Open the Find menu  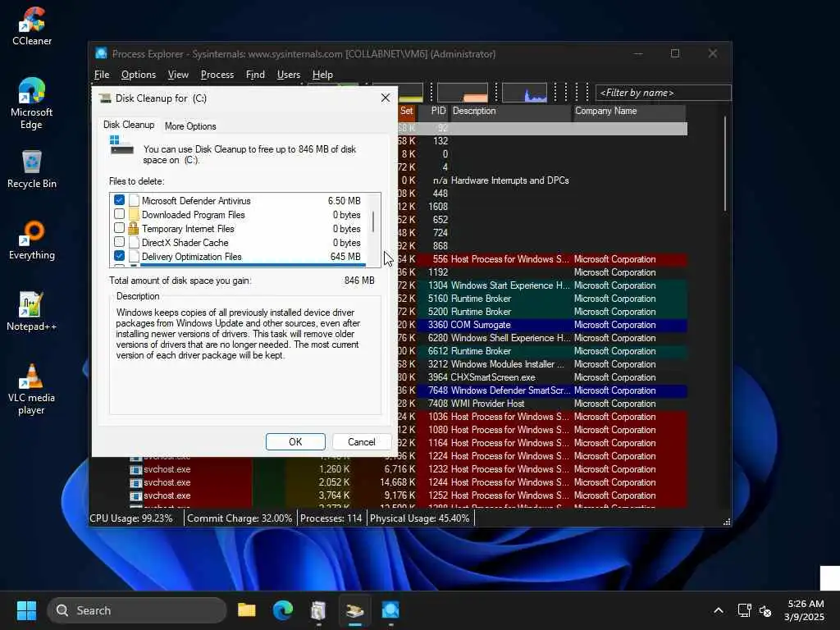[255, 75]
